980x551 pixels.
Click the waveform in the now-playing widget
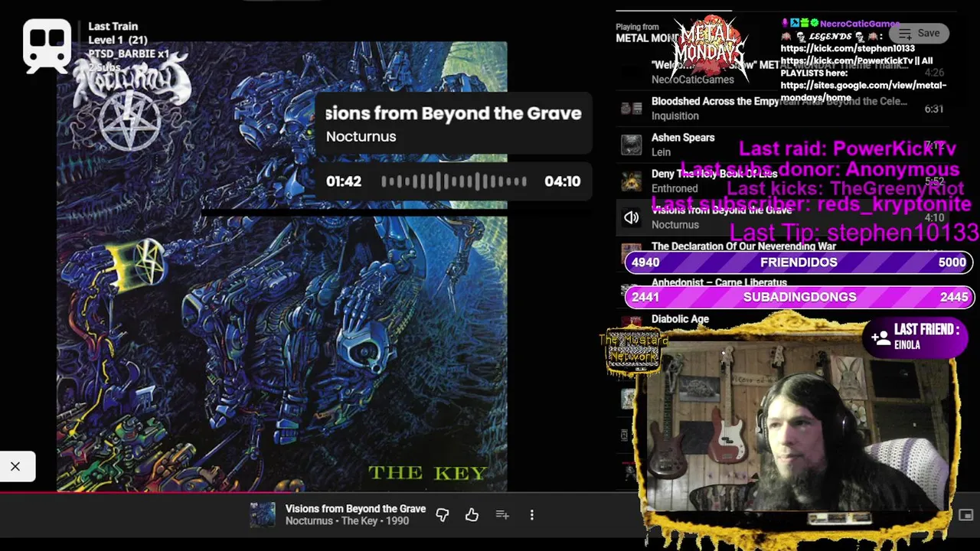454,181
